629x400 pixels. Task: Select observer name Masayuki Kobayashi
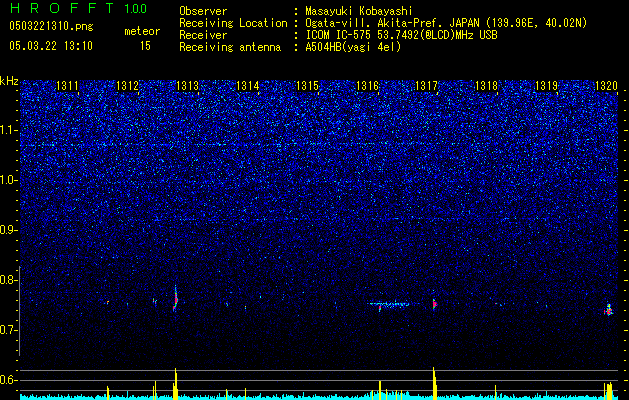359,11
